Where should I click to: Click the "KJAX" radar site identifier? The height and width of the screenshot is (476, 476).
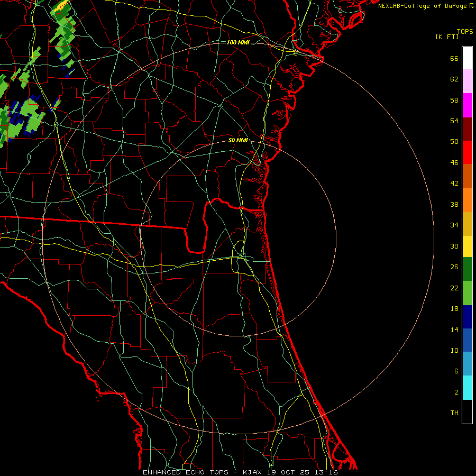tap(253, 472)
